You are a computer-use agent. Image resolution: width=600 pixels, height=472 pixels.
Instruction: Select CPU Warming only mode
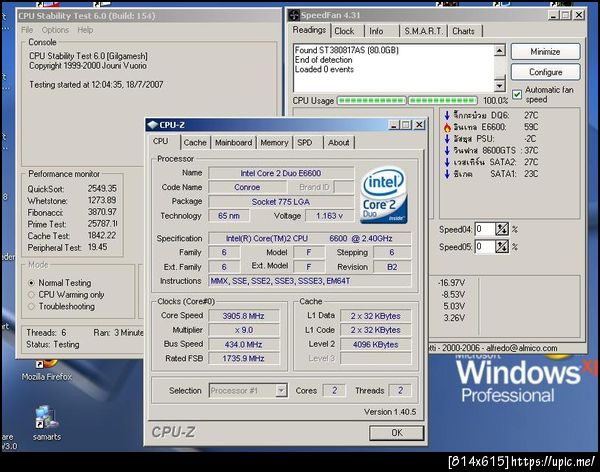click(31, 295)
